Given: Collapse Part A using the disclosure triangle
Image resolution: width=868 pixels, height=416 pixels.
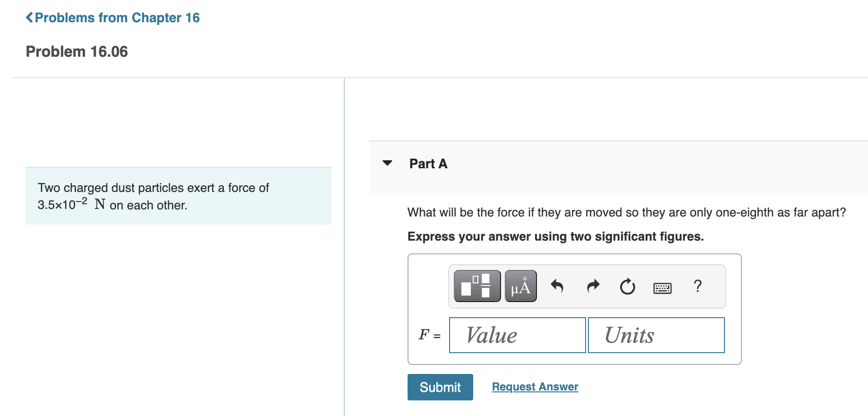Looking at the screenshot, I should click(x=387, y=163).
